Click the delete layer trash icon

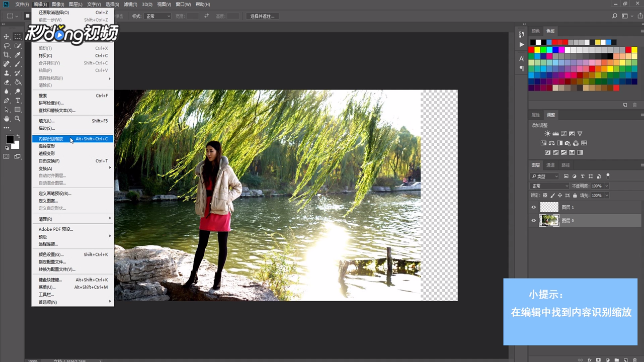pos(633,360)
